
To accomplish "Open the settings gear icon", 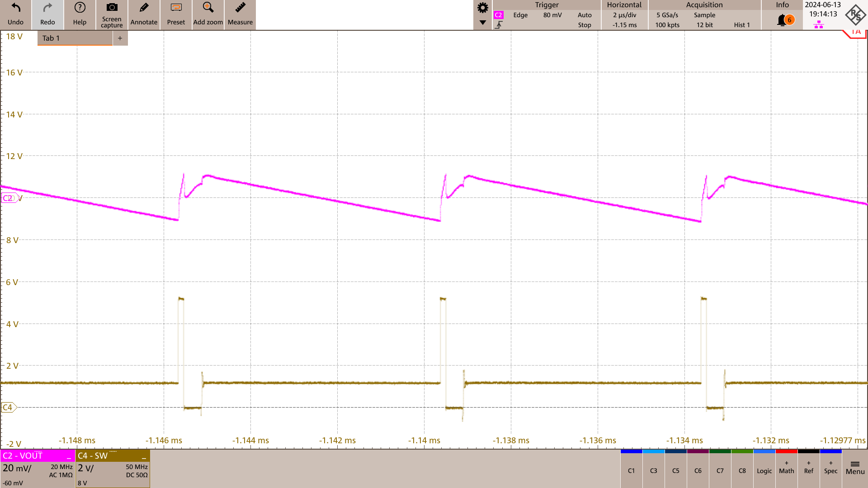I will click(483, 8).
